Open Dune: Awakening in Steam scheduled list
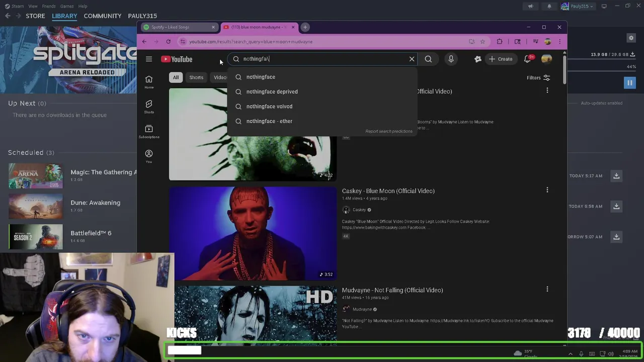The image size is (644, 362). 95,203
